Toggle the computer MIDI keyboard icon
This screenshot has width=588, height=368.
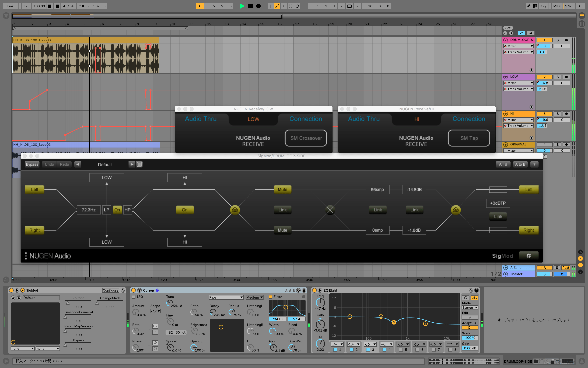point(535,6)
